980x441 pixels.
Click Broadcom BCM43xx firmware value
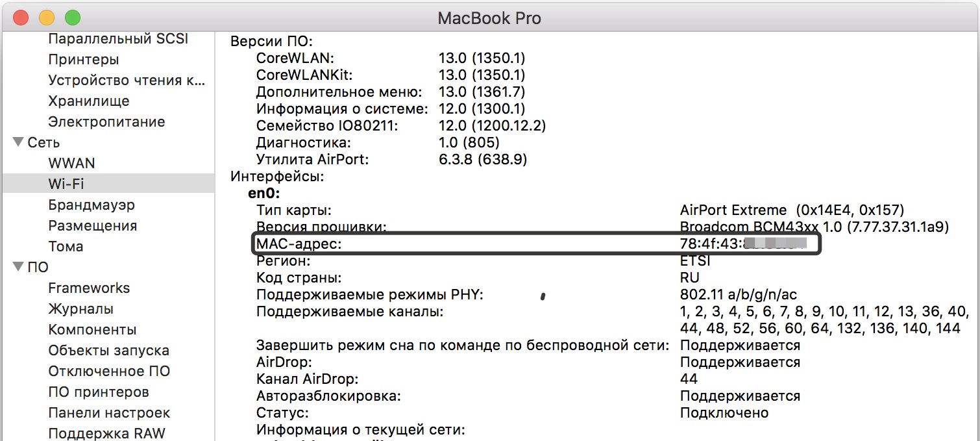click(815, 227)
